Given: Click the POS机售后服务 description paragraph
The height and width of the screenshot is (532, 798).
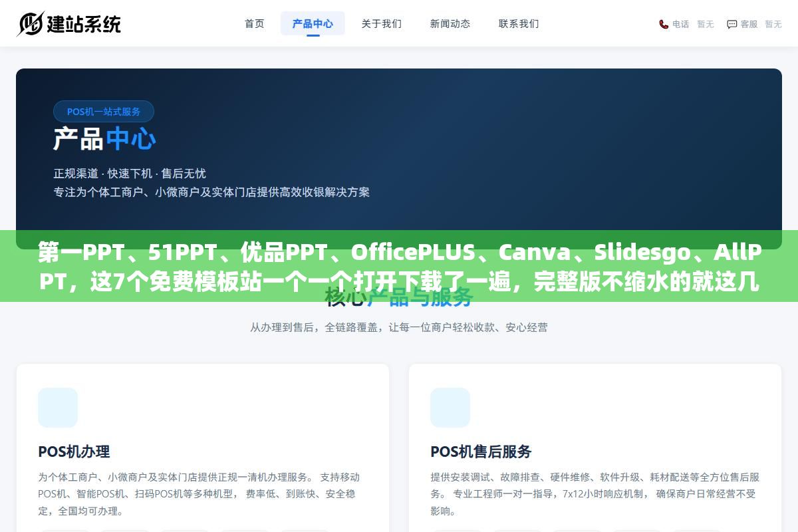Looking at the screenshot, I should coord(594,494).
